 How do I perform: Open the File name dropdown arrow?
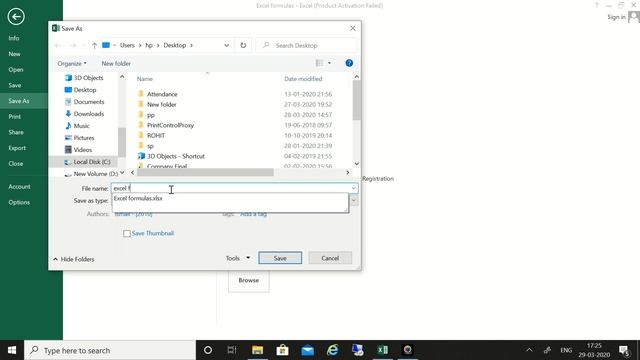(353, 188)
